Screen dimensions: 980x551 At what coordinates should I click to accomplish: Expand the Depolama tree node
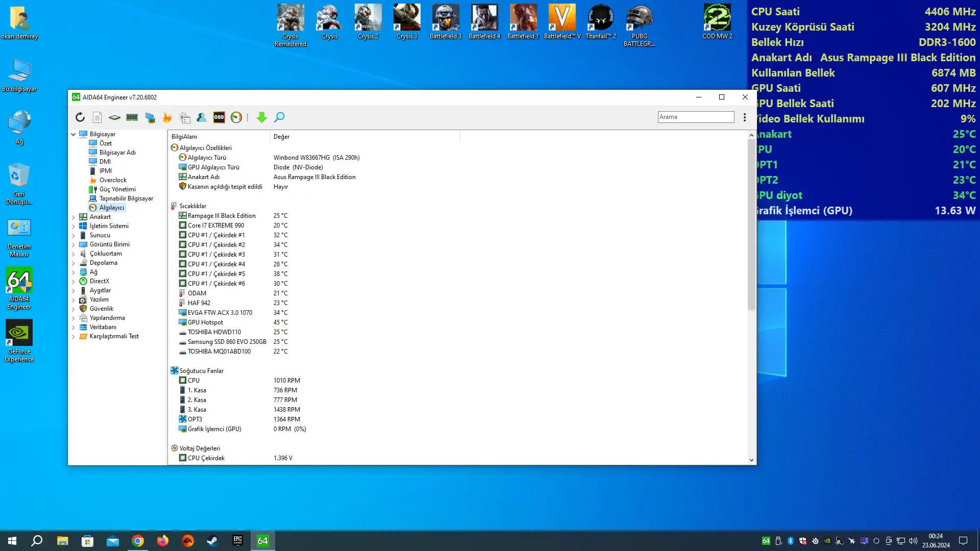click(x=73, y=263)
